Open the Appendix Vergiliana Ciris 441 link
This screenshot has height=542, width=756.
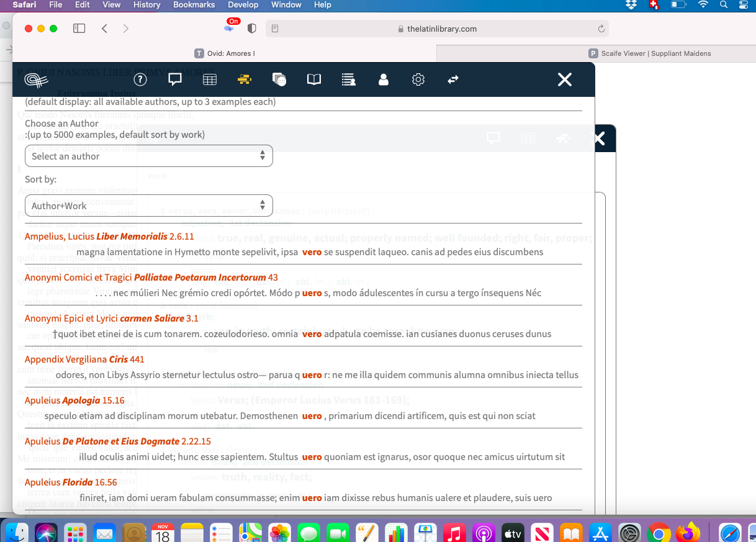(x=84, y=359)
